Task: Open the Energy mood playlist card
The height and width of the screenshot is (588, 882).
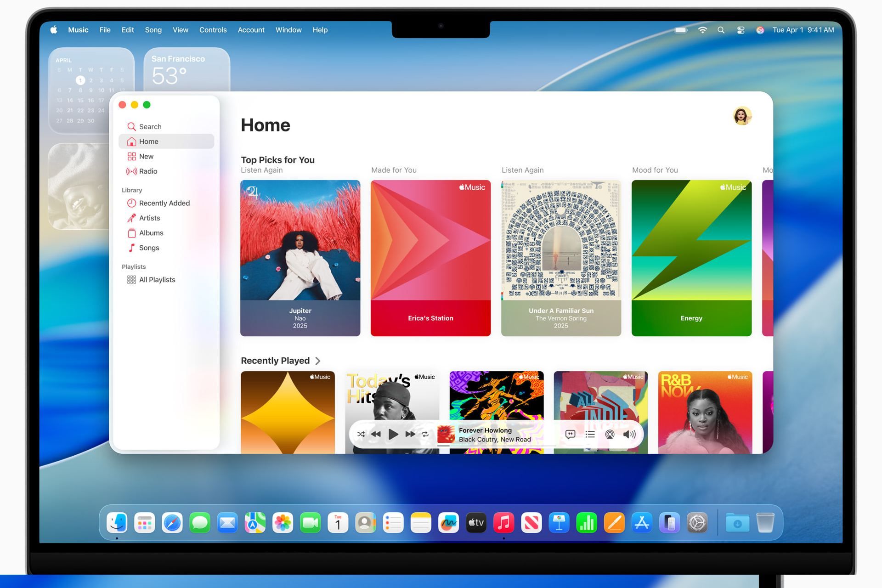Action: click(691, 258)
